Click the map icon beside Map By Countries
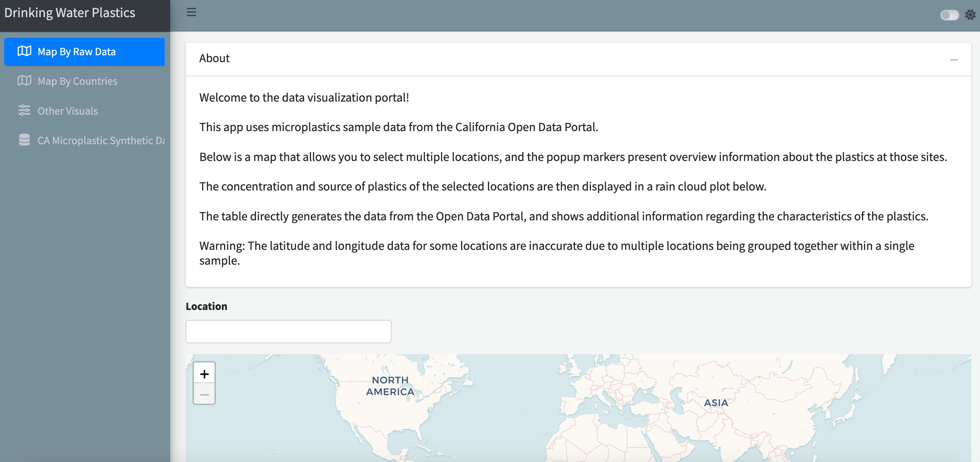 24,81
